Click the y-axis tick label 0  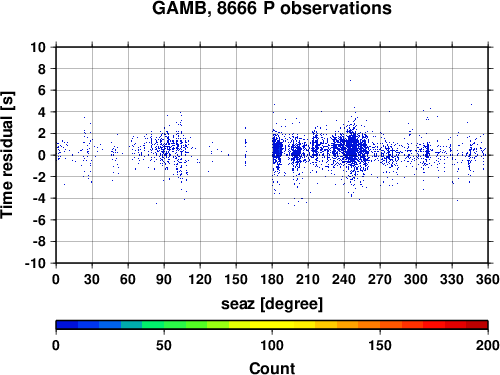click(42, 155)
